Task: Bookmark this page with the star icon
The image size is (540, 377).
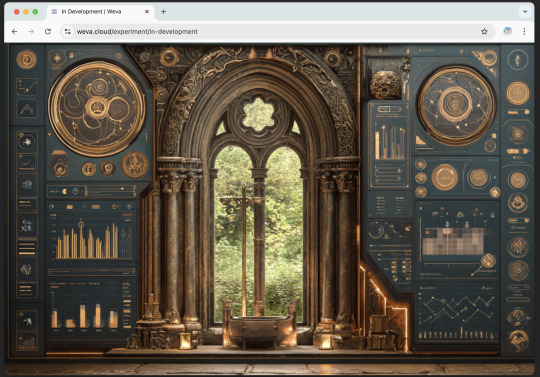Action: click(x=484, y=31)
